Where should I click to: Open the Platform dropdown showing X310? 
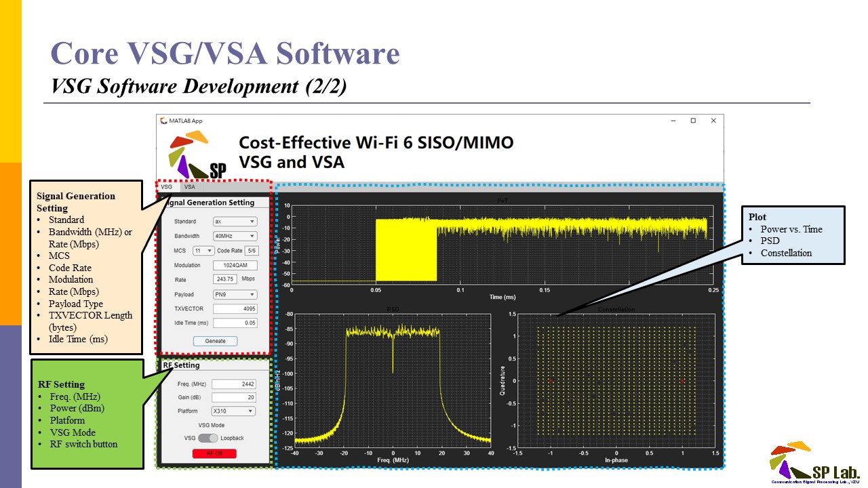coord(233,411)
